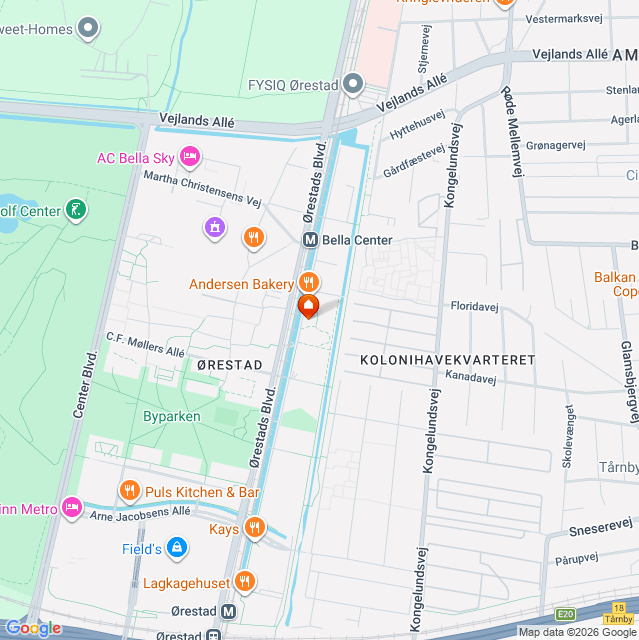Click the Bella Center metro station icon
The width and height of the screenshot is (639, 640).
(310, 240)
